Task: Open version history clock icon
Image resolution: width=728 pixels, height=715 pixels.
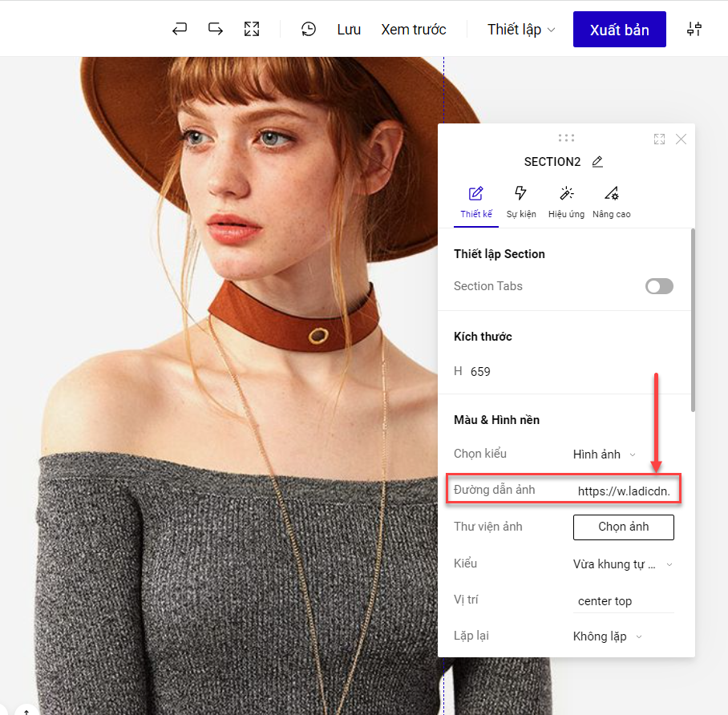Action: [x=309, y=30]
